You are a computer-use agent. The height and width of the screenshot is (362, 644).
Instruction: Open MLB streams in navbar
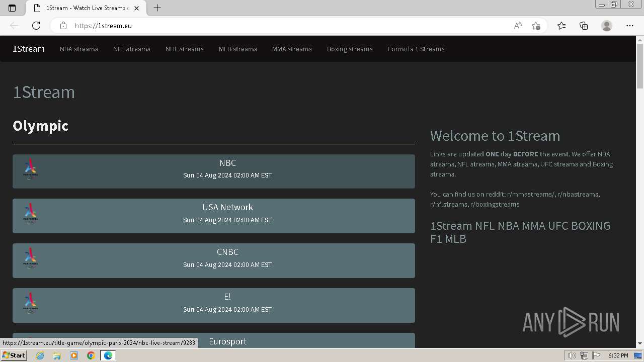click(x=238, y=49)
